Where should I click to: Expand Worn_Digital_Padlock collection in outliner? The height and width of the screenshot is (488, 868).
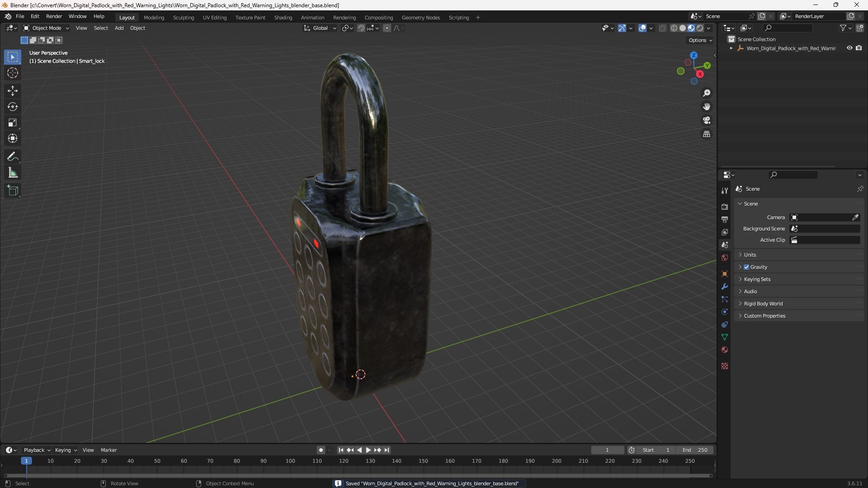(731, 48)
